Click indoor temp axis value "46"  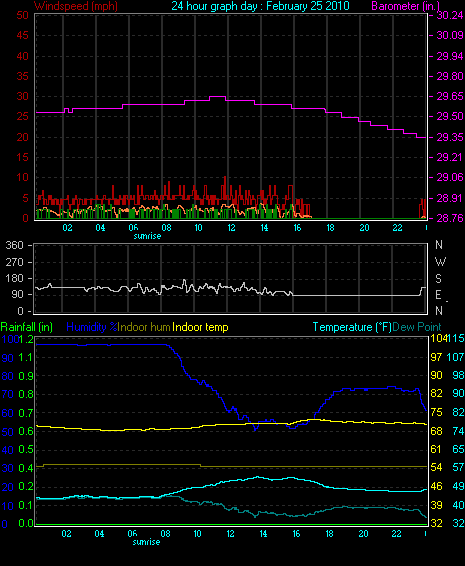436,487
